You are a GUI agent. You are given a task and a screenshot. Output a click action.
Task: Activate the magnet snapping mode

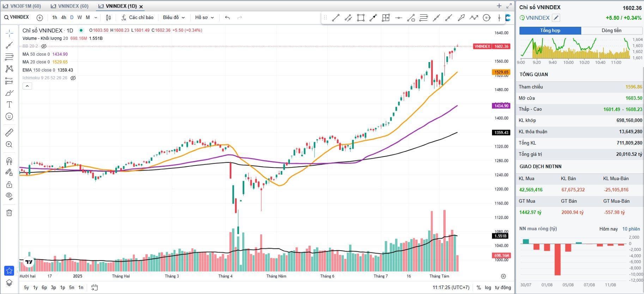(9, 161)
